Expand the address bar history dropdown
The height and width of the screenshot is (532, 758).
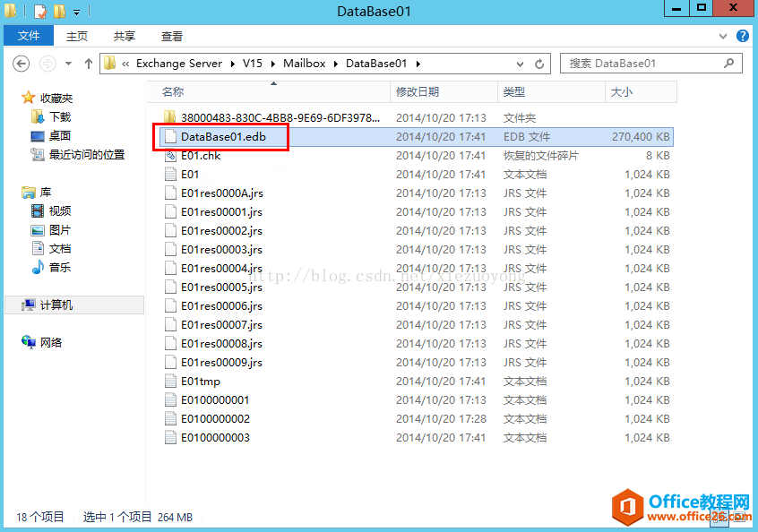point(520,64)
